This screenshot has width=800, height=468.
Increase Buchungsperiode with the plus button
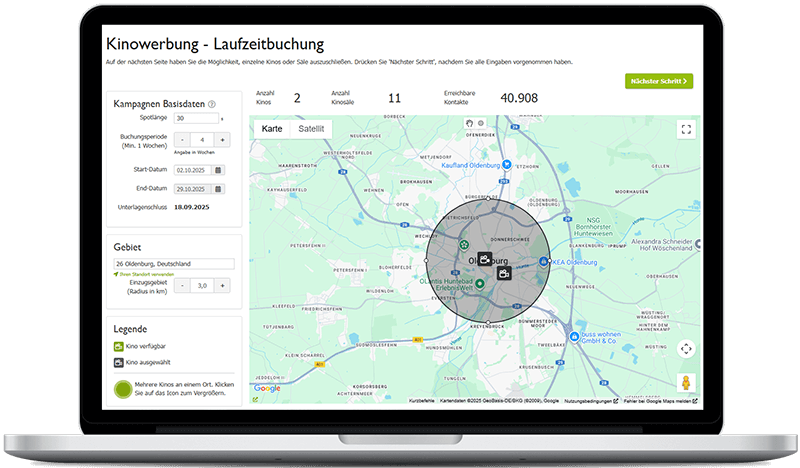222,141
